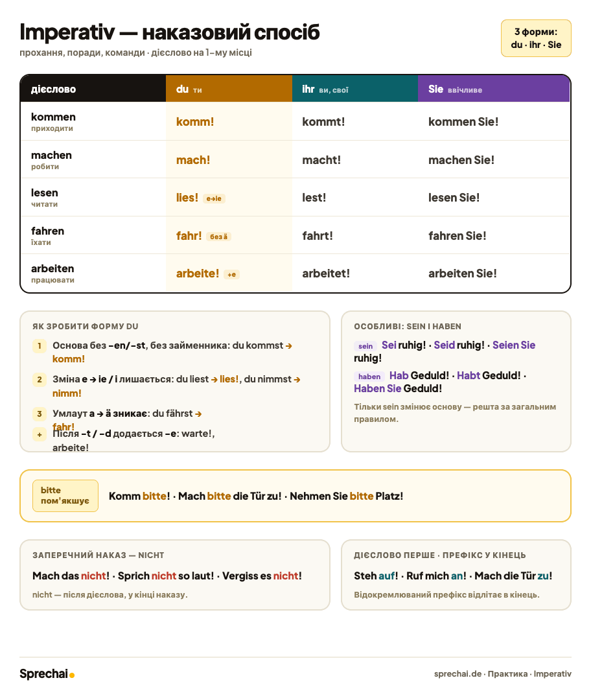Click the Sprechai logo in the footer

(47, 673)
